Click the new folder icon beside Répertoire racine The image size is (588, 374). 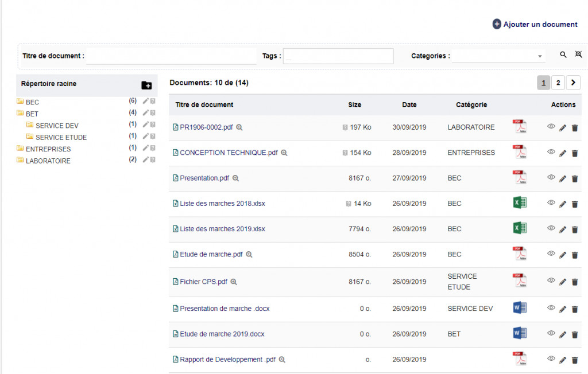146,85
